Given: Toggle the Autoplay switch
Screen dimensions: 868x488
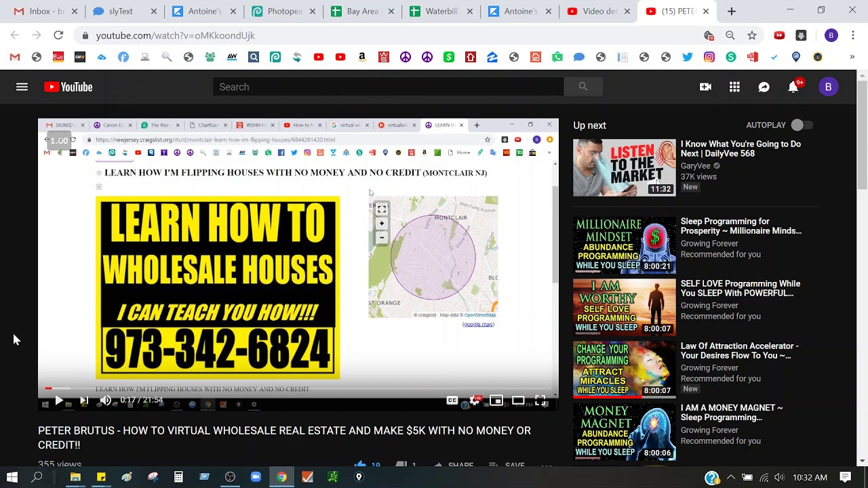Looking at the screenshot, I should [x=801, y=125].
